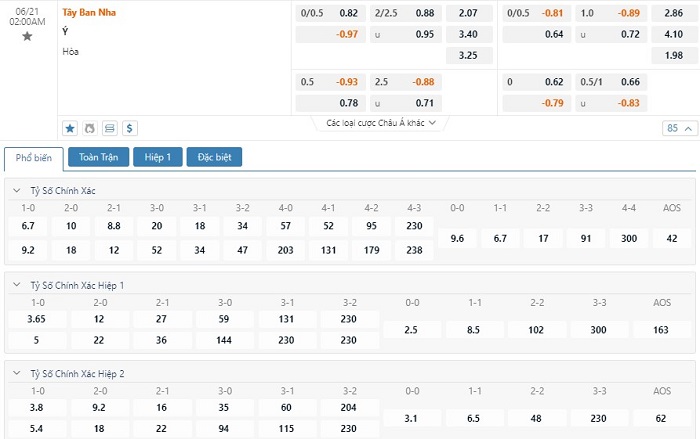Image resolution: width=700 pixels, height=439 pixels.
Task: Click the blue star icon below Hòa
Action: (x=70, y=128)
